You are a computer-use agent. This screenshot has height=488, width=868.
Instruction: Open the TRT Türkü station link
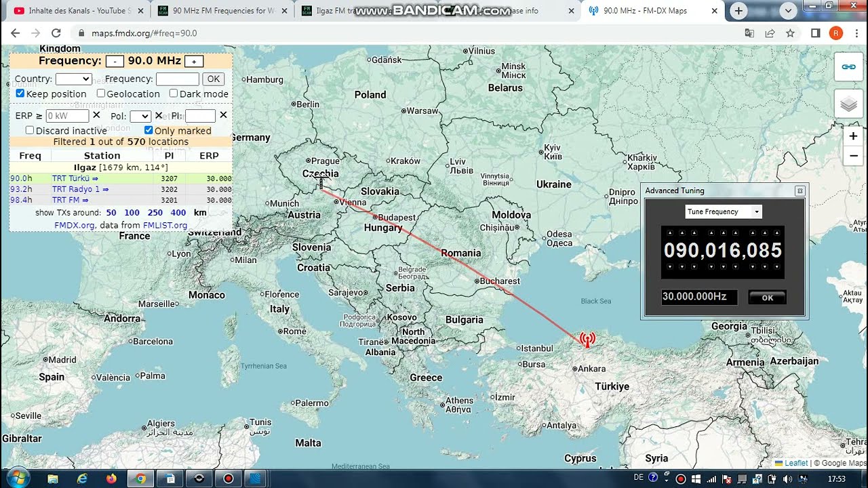(x=75, y=178)
